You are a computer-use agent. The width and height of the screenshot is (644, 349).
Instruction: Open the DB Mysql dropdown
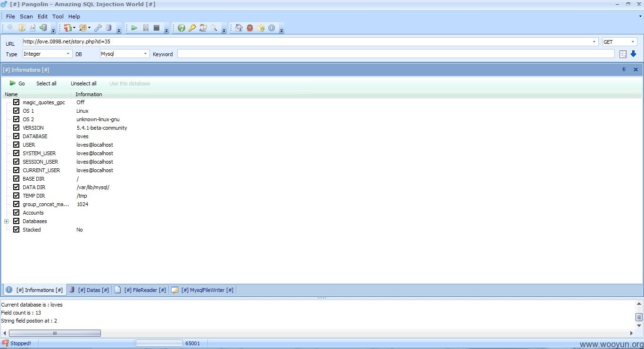[145, 54]
